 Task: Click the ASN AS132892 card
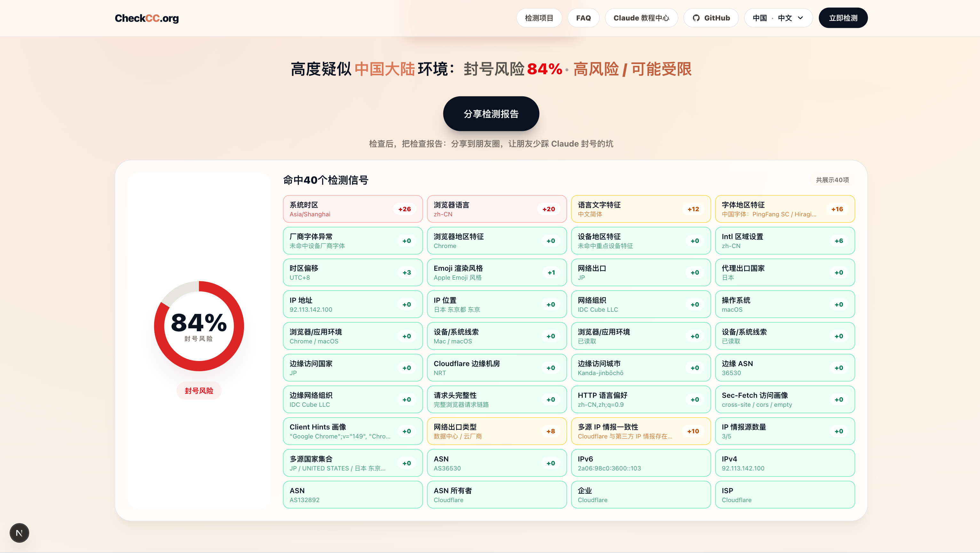353,495
